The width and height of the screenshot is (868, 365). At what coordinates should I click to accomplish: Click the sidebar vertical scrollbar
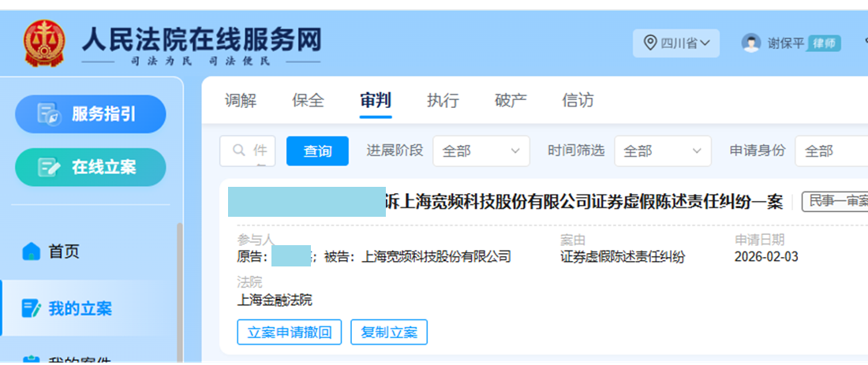pyautogui.click(x=179, y=293)
